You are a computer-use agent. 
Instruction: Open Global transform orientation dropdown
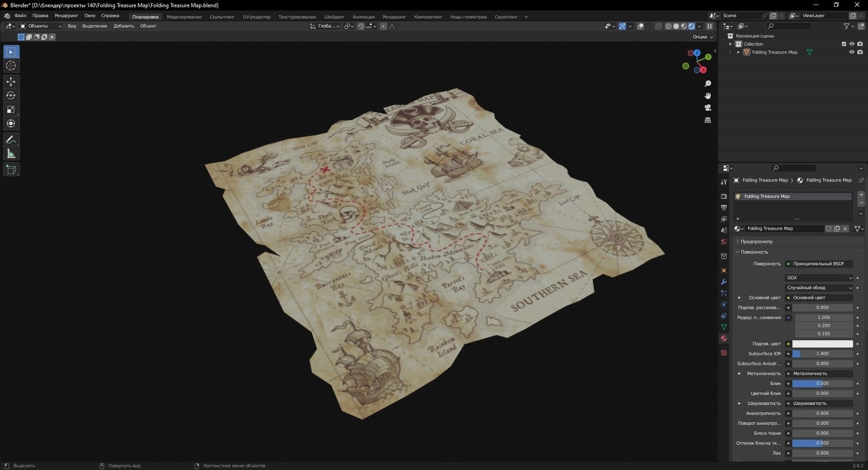325,26
